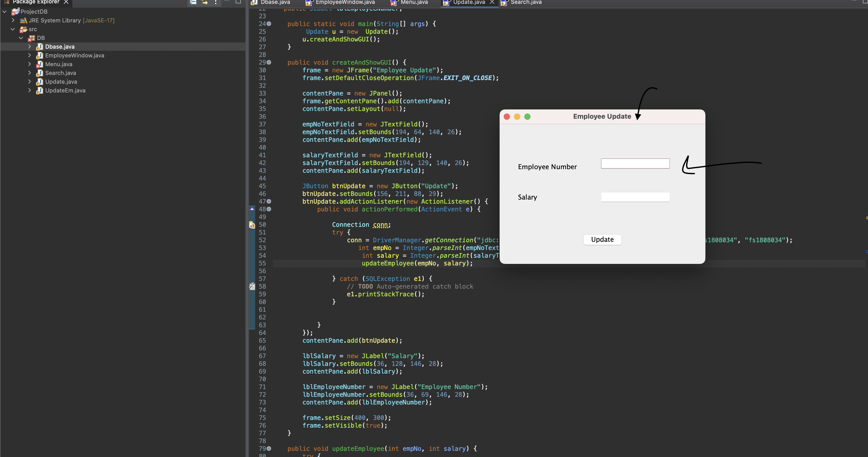Click the Search.java file icon in tree
Image resolution: width=868 pixels, height=457 pixels.
coord(39,73)
